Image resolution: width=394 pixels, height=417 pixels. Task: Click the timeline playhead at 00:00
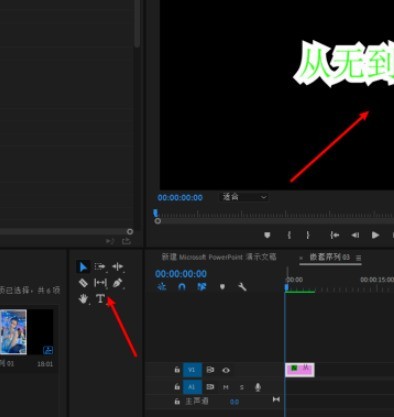point(286,287)
